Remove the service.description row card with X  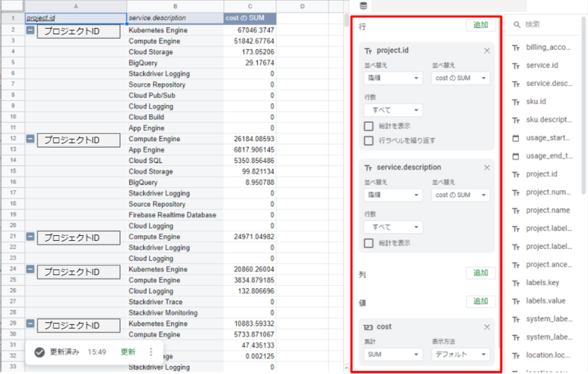[487, 168]
